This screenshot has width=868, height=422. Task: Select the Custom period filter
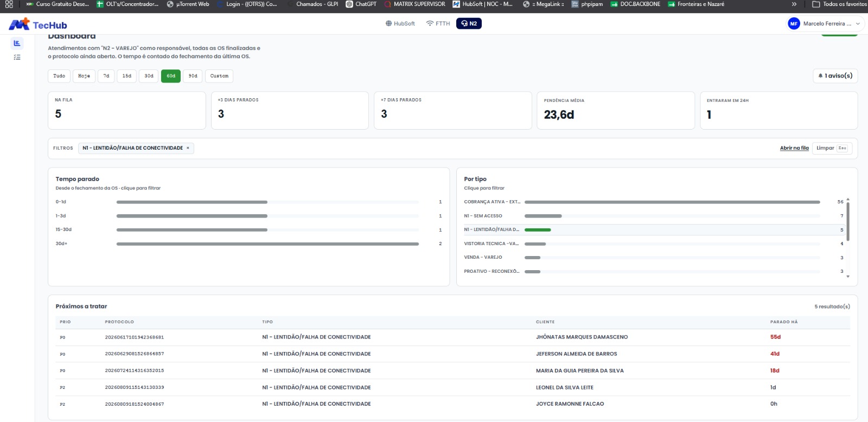click(219, 76)
